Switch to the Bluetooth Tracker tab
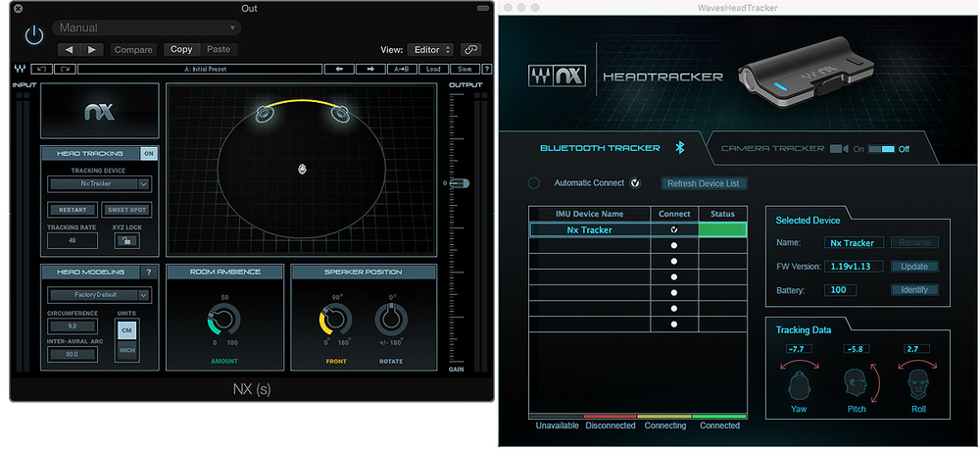This screenshot has height=449, width=980. pyautogui.click(x=600, y=148)
